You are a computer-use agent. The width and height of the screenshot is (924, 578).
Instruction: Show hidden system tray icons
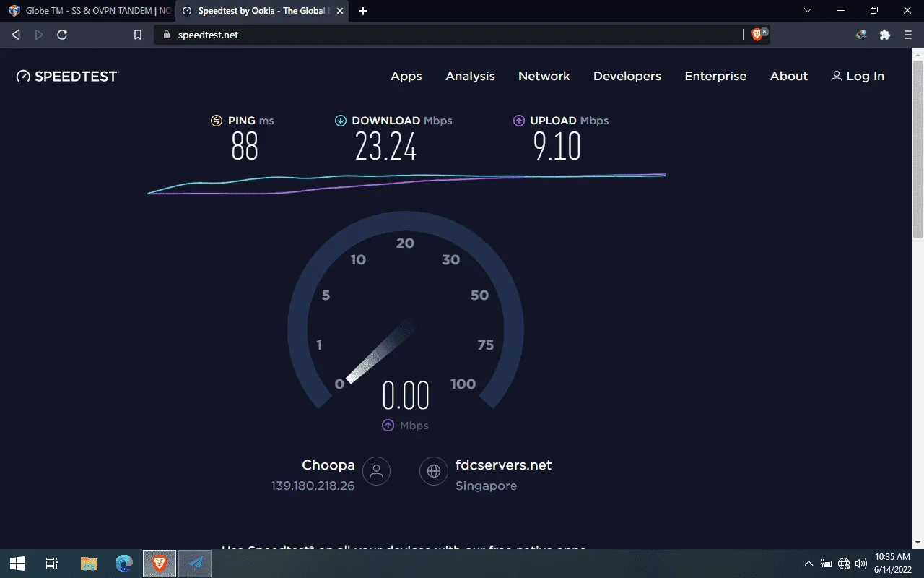point(808,564)
